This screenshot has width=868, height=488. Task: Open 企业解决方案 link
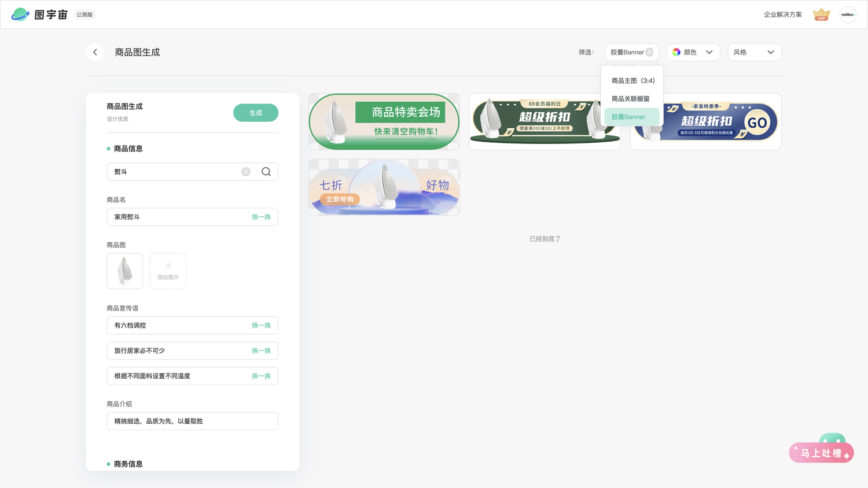point(783,14)
